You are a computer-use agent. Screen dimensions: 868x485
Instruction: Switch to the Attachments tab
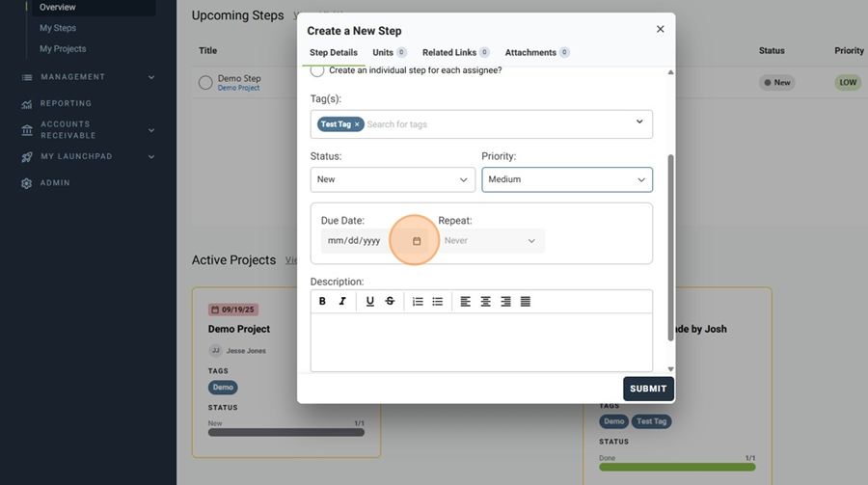pyautogui.click(x=537, y=53)
